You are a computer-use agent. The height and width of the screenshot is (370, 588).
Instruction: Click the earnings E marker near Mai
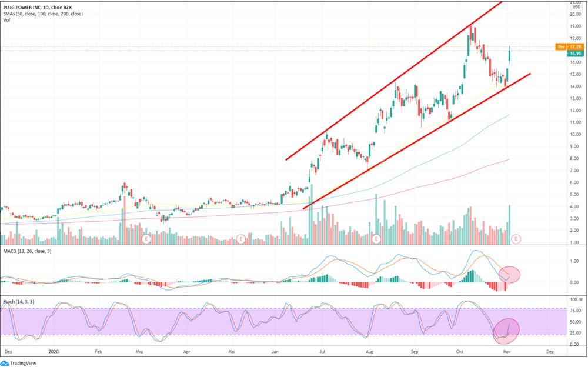[240, 239]
